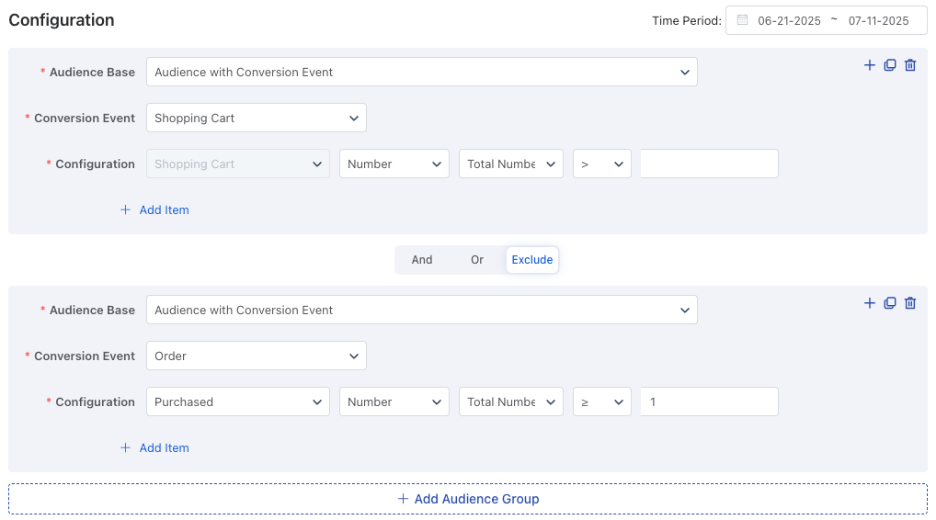936x520 pixels.
Task: Click plus icon in first audience group
Action: pos(869,65)
